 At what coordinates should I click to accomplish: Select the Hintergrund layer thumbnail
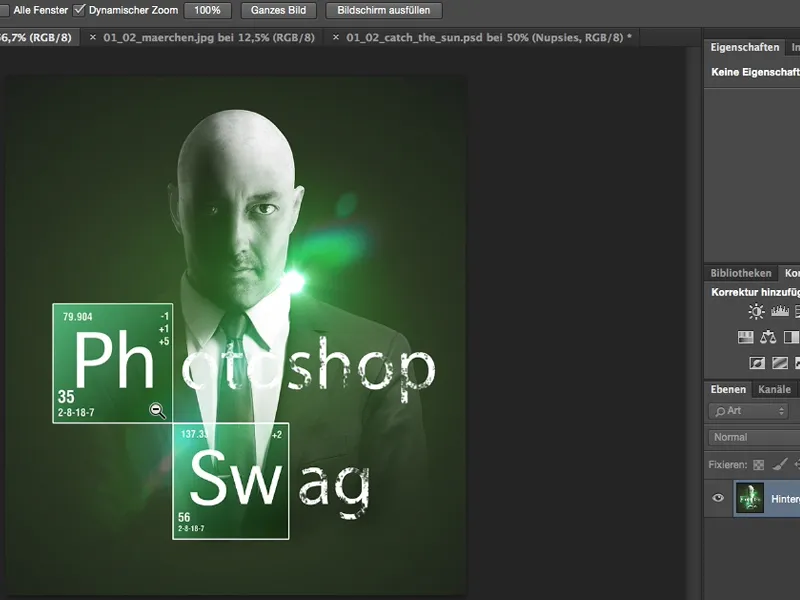pos(749,498)
